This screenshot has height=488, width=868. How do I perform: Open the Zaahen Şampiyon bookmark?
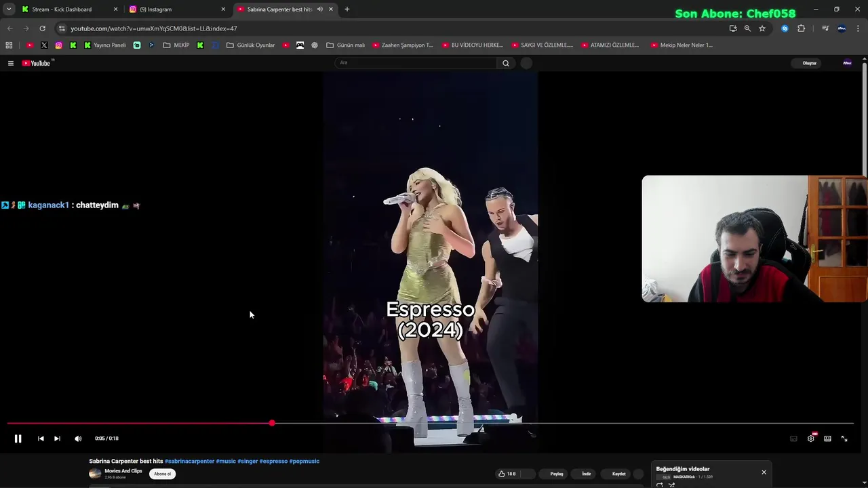click(x=403, y=45)
